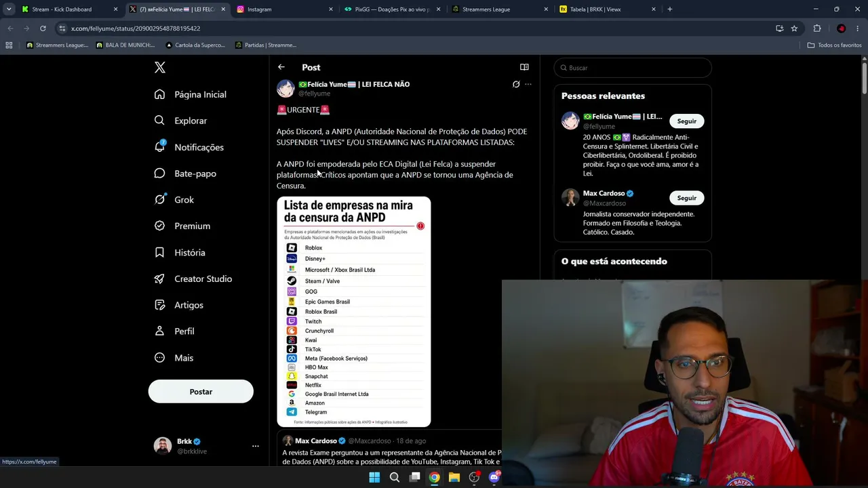Close the Instagram tab
The image size is (868, 488).
pyautogui.click(x=331, y=9)
